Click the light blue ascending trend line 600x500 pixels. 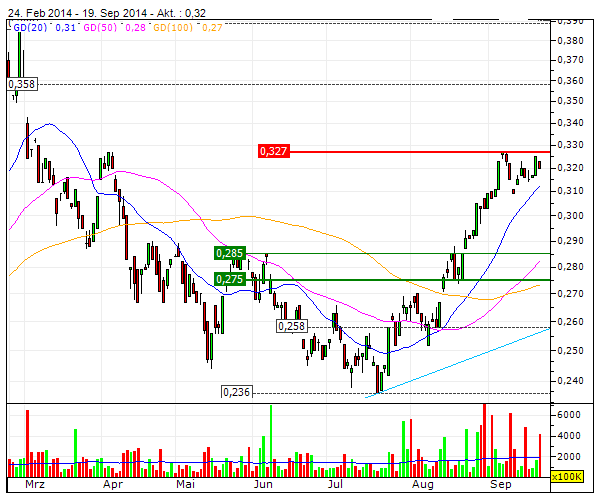tap(458, 363)
